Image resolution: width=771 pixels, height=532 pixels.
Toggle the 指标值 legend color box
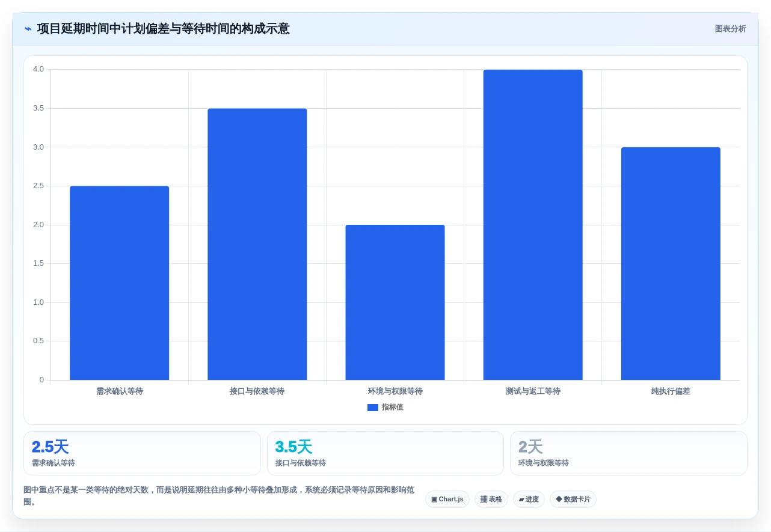[373, 408]
